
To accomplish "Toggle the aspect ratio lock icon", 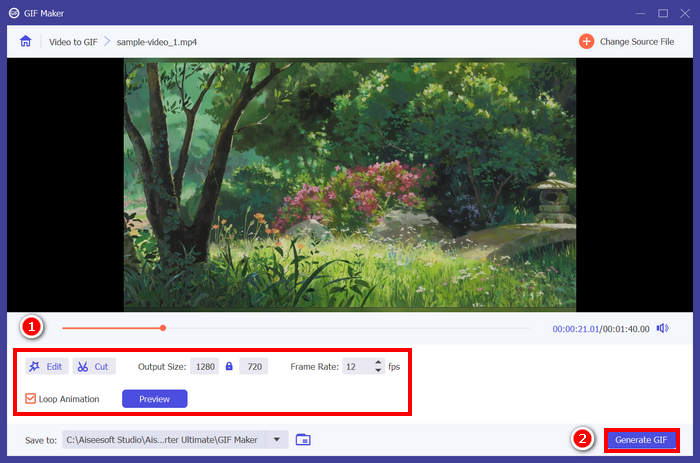I will (x=229, y=367).
